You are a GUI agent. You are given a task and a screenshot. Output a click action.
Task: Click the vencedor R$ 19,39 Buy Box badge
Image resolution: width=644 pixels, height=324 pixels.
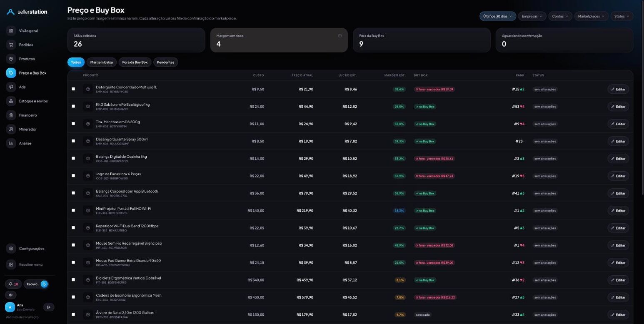coord(434,89)
